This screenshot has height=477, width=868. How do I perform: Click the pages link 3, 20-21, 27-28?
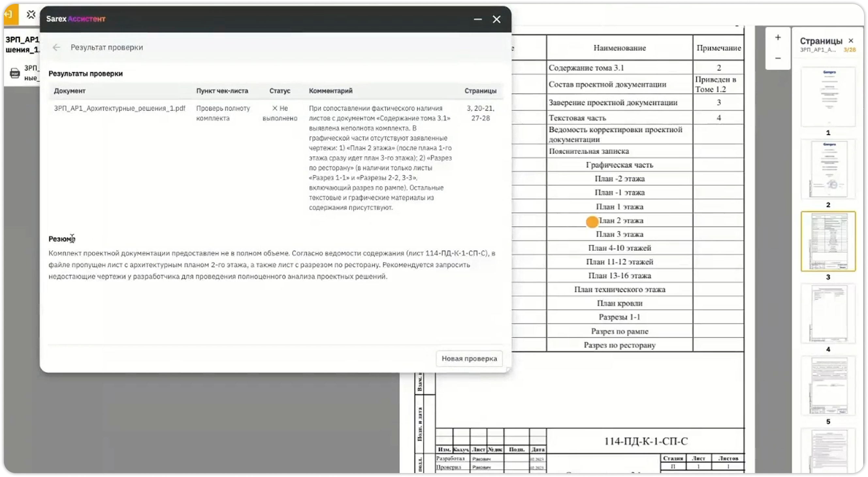pos(480,113)
